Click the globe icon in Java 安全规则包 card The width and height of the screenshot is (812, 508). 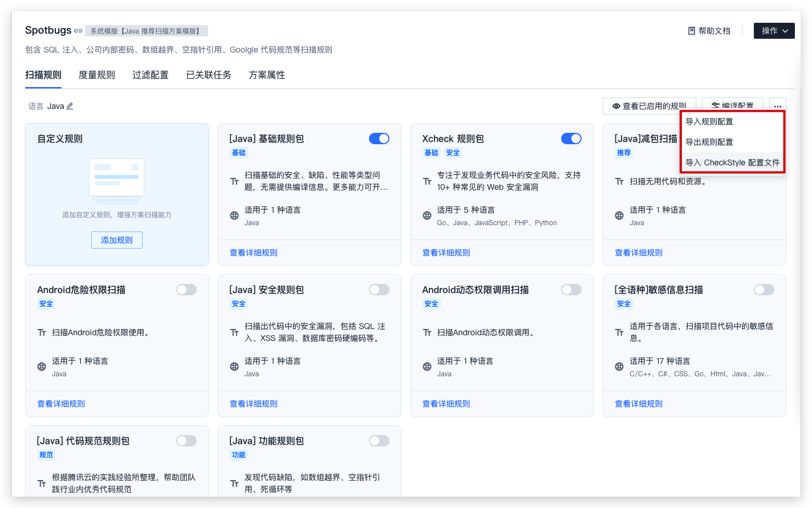(234, 367)
